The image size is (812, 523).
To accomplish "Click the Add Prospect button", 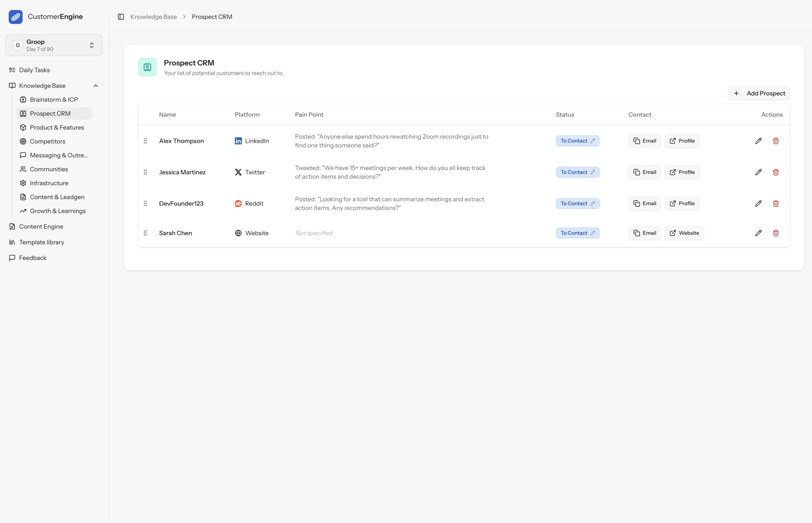I will [759, 93].
